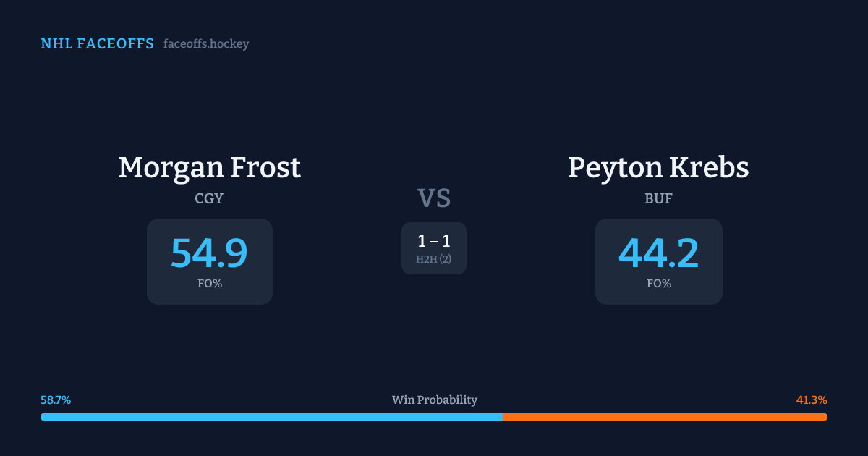Click the 58.7% win probability value
This screenshot has width=868, height=456.
[x=56, y=400]
